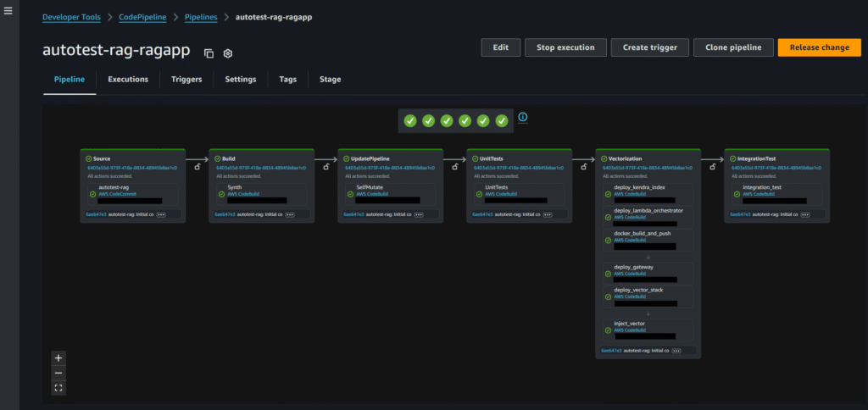The height and width of the screenshot is (410, 868).
Task: Switch to the Executions tab
Action: pyautogui.click(x=128, y=80)
